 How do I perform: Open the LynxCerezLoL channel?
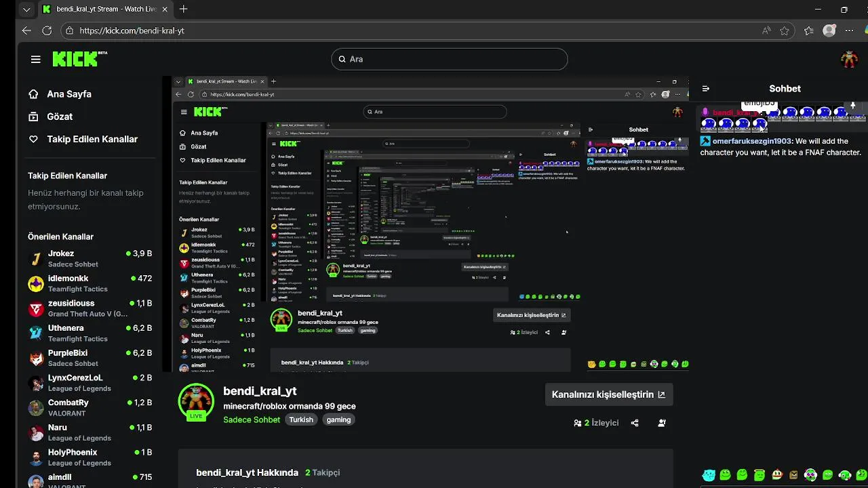tap(90, 383)
